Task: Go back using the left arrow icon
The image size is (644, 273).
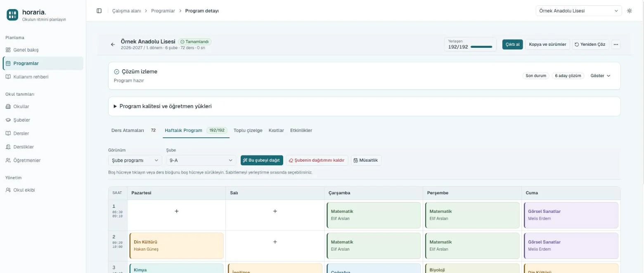Action: (113, 45)
